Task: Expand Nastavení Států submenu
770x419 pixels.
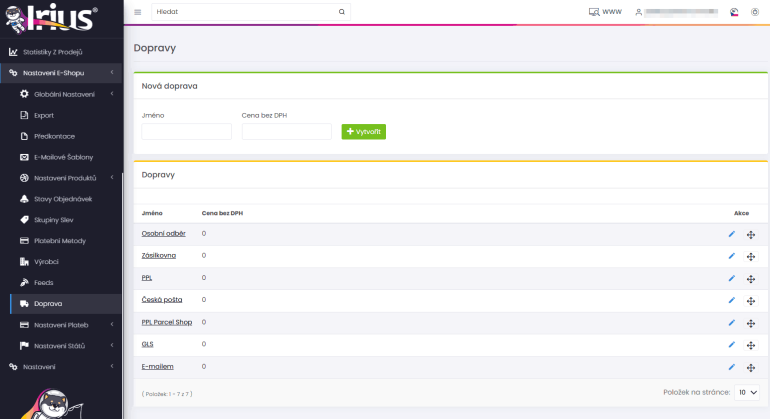Action: [x=61, y=346]
